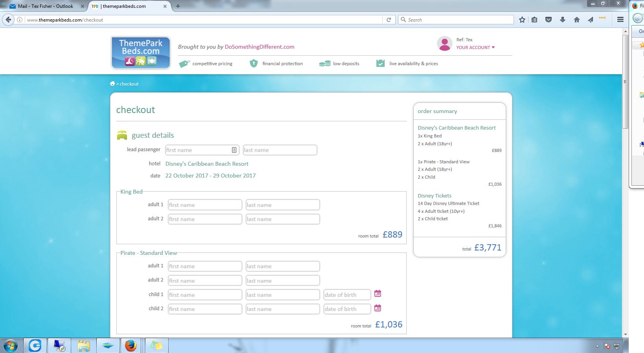Go back to the previous page
Viewport: 644px width, 353px height.
point(9,20)
